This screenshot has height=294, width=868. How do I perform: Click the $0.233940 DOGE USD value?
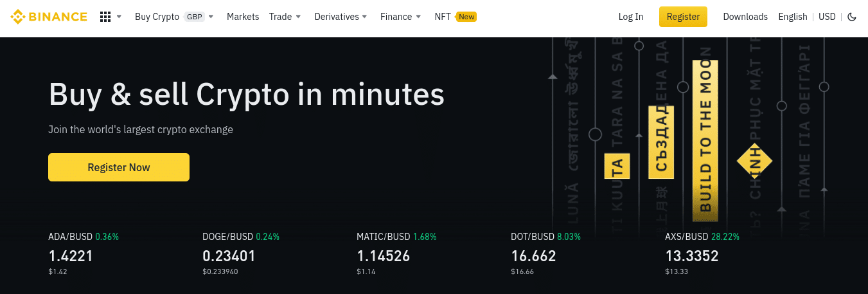[220, 271]
